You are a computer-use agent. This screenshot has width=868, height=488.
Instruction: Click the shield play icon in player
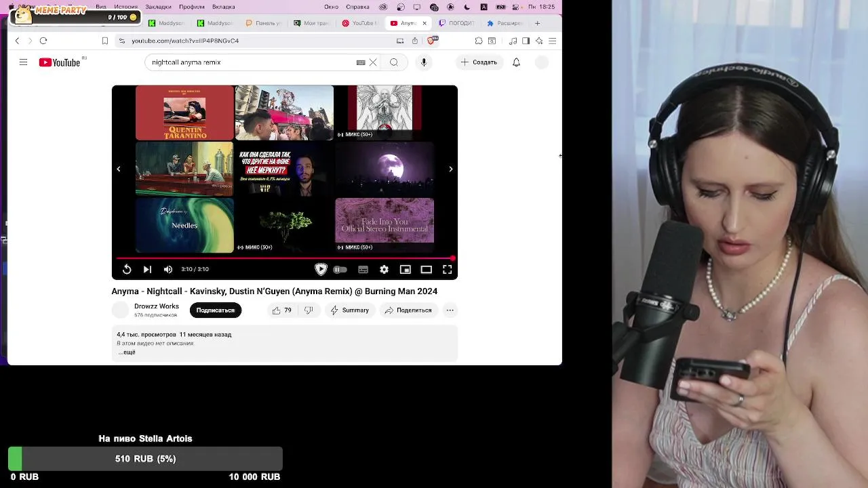point(321,269)
